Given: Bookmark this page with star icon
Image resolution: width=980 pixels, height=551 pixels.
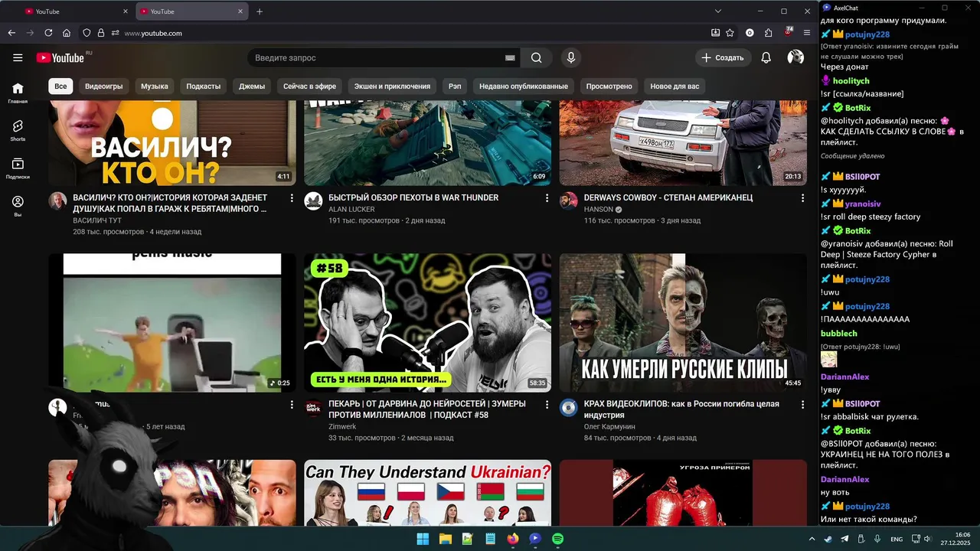Looking at the screenshot, I should pyautogui.click(x=730, y=33).
